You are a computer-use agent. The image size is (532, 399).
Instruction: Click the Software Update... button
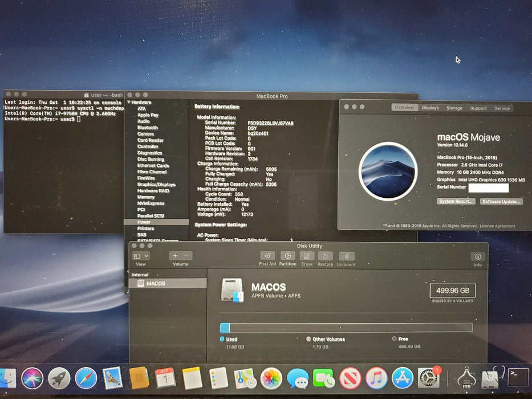501,202
